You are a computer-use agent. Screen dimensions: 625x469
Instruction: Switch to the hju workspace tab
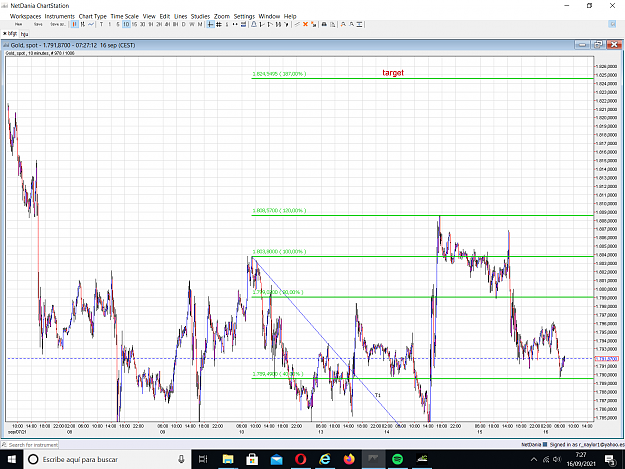(x=24, y=34)
